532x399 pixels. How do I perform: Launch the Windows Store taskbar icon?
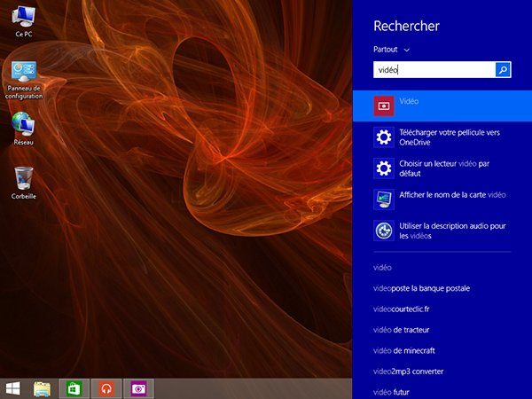tap(74, 388)
